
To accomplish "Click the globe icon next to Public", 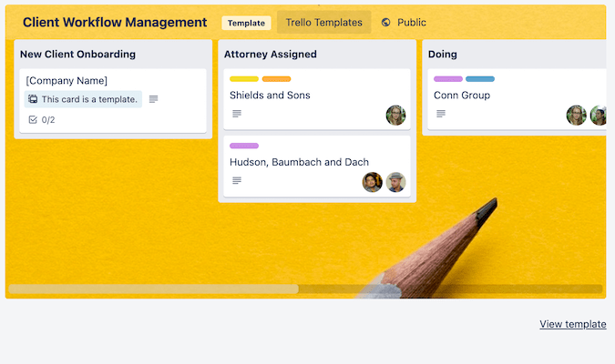I will (386, 23).
